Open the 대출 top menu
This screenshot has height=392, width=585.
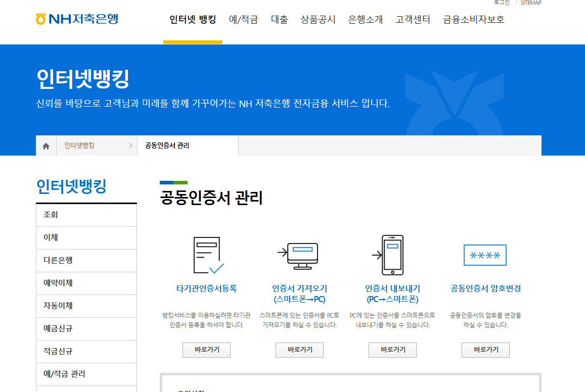(x=280, y=19)
